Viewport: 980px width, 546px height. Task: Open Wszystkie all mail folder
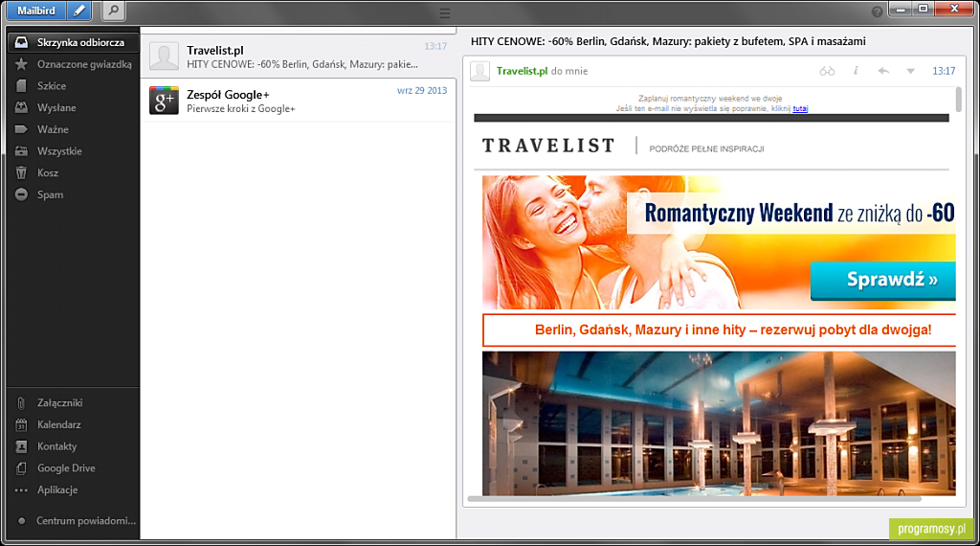(x=73, y=151)
